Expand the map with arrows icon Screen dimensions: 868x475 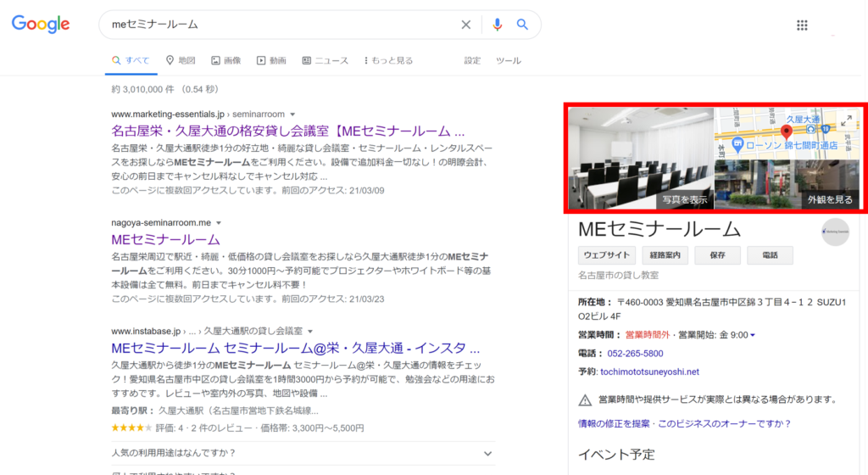846,120
